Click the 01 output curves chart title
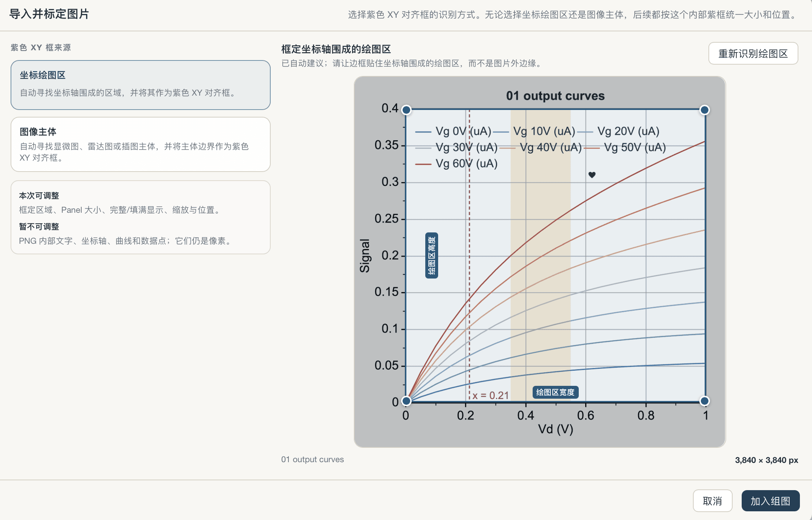Viewport: 812px width, 520px height. click(x=555, y=96)
